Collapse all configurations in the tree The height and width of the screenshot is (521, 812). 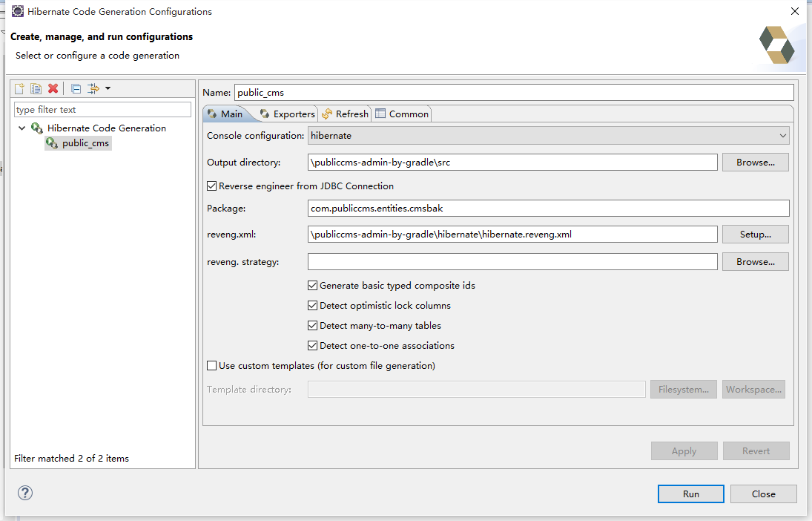click(x=76, y=89)
